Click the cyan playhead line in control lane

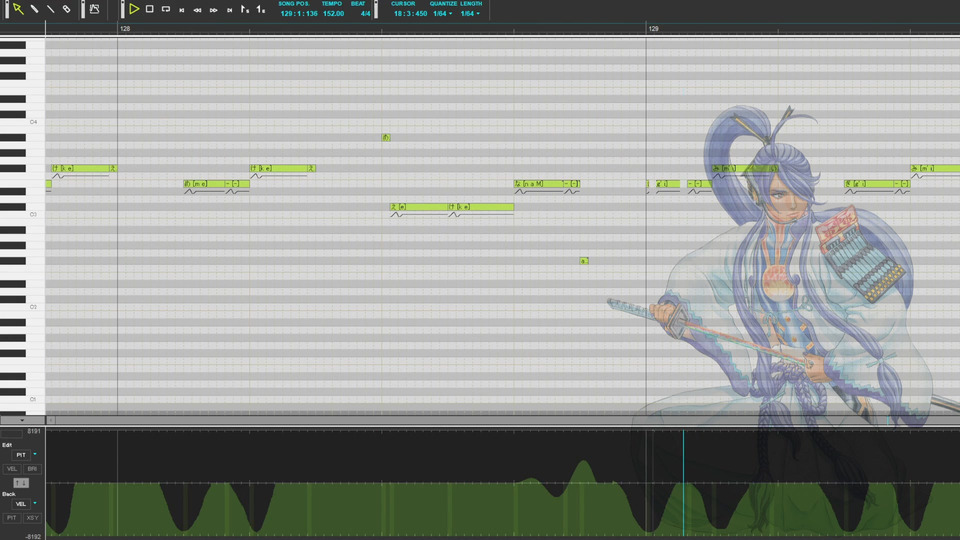coord(683,482)
